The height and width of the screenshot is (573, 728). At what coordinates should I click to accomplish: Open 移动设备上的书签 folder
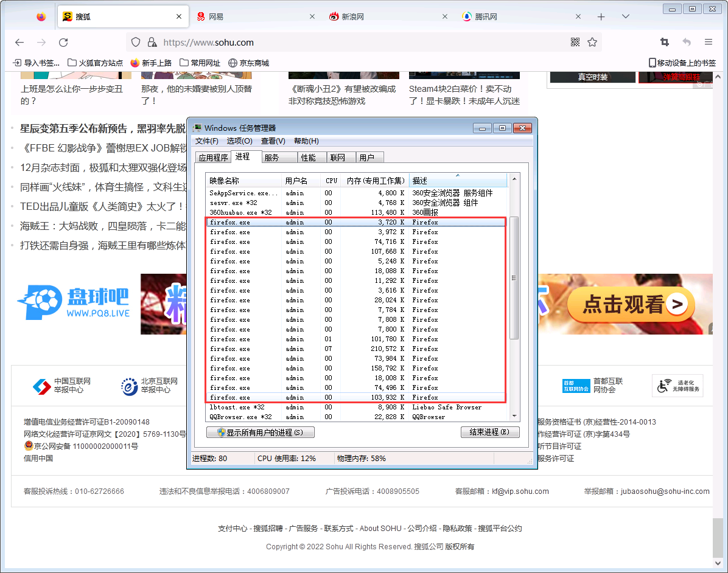pyautogui.click(x=682, y=63)
